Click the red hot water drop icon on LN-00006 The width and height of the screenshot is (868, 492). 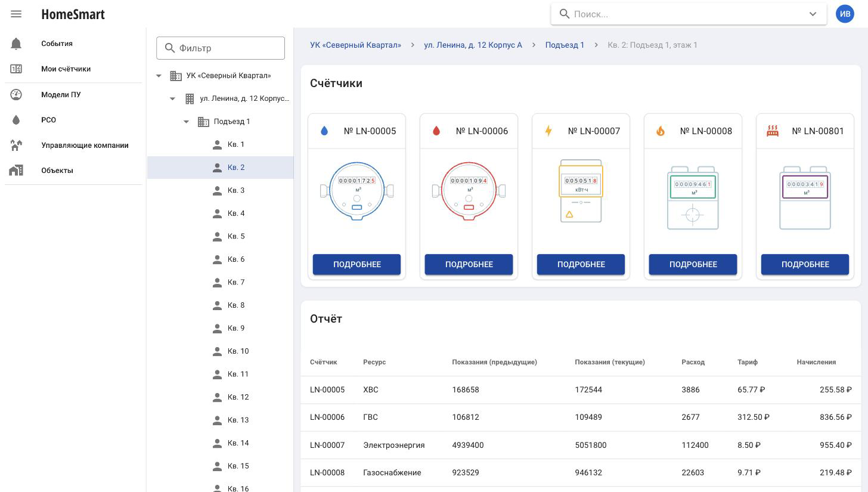click(436, 131)
